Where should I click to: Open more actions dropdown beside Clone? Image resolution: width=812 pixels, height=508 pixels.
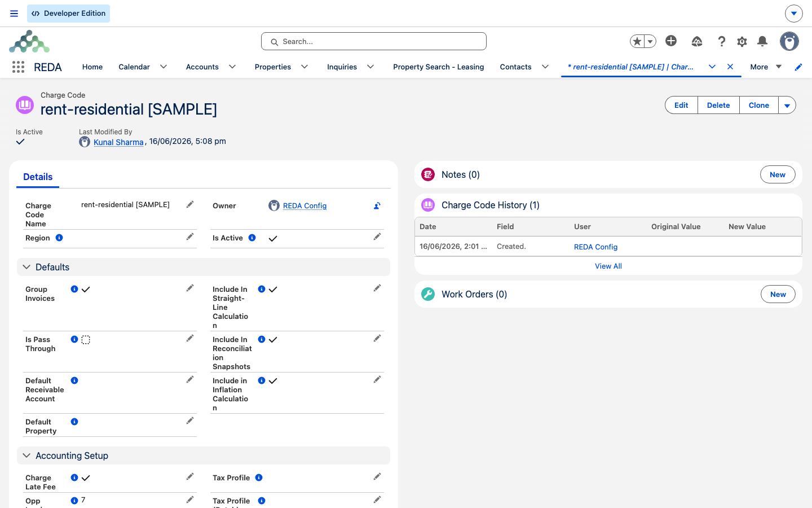click(787, 105)
